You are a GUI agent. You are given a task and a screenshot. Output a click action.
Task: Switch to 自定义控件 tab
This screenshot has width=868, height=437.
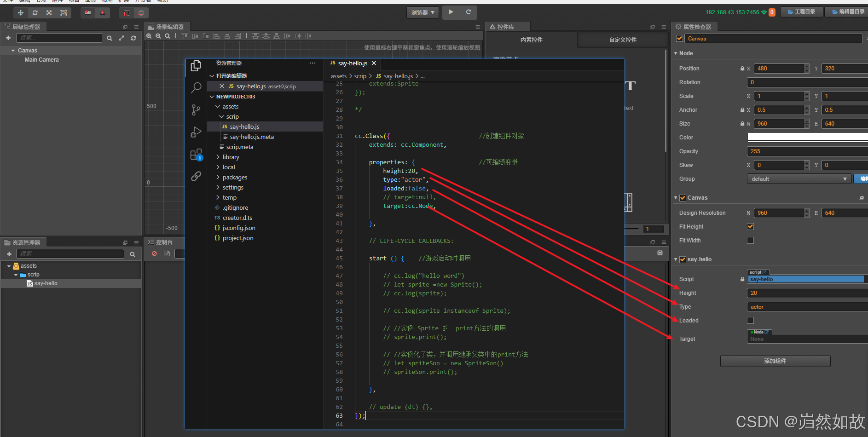point(623,40)
